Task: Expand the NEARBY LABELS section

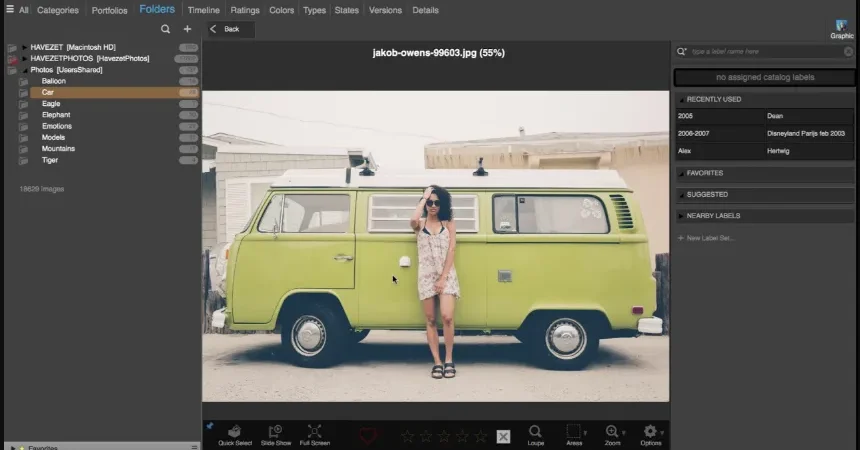Action: click(x=681, y=216)
